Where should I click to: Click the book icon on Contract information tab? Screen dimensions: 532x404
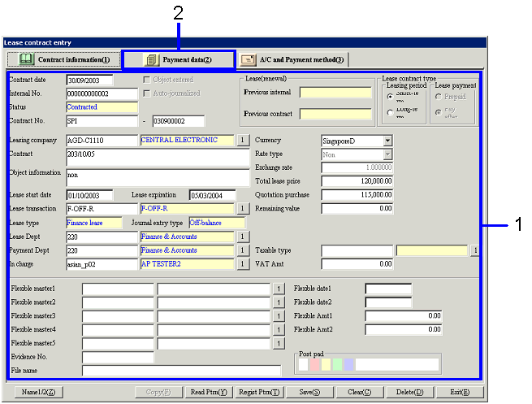click(26, 59)
